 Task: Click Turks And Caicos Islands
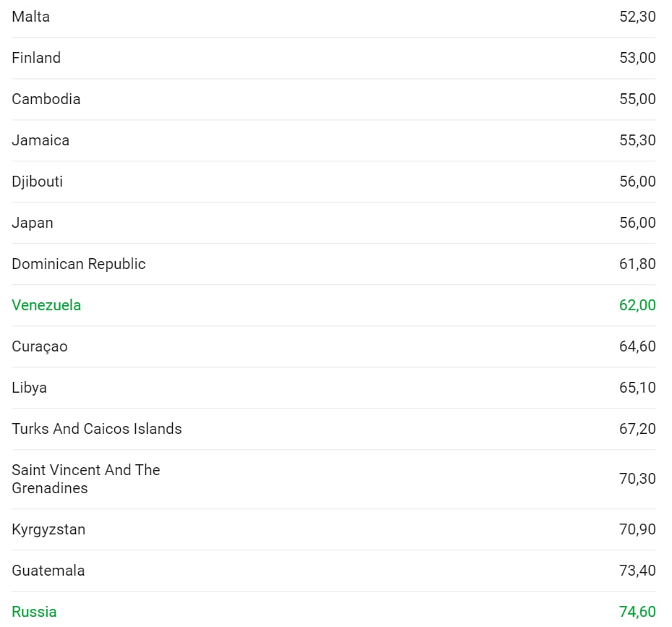(x=97, y=429)
